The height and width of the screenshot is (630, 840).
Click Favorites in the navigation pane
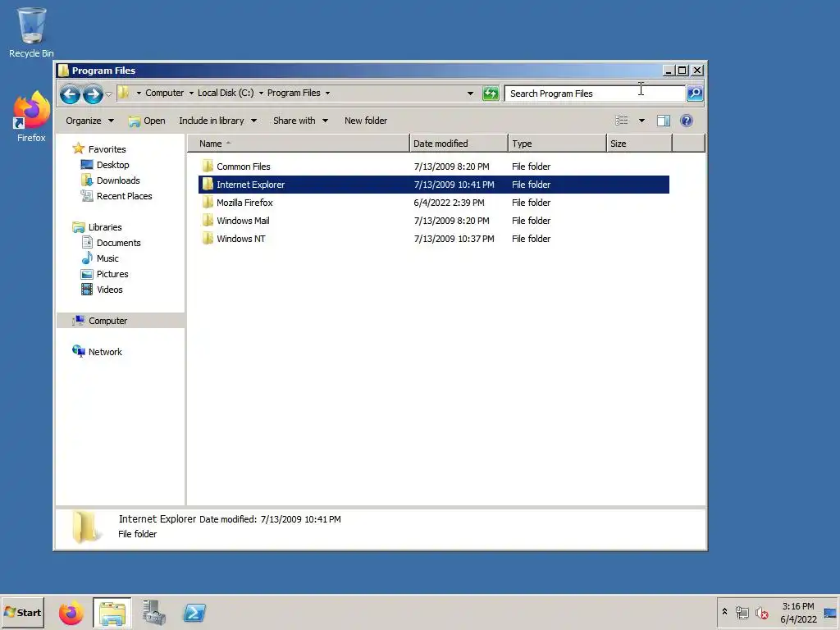[x=107, y=149]
